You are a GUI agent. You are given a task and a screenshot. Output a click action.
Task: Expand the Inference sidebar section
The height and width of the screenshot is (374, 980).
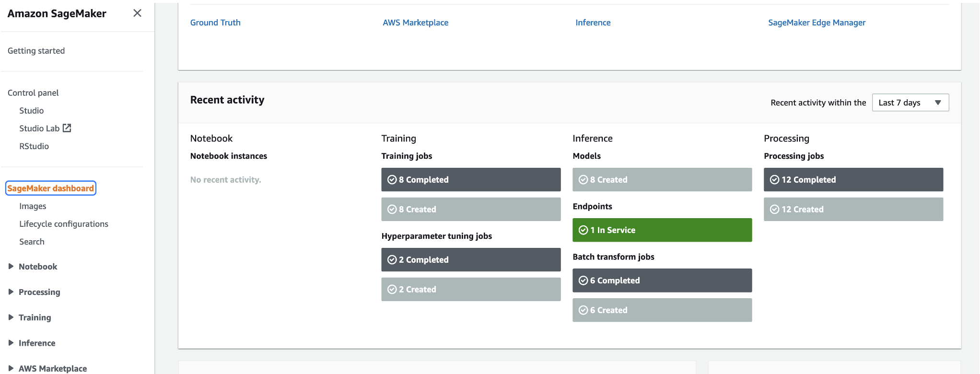click(x=11, y=343)
